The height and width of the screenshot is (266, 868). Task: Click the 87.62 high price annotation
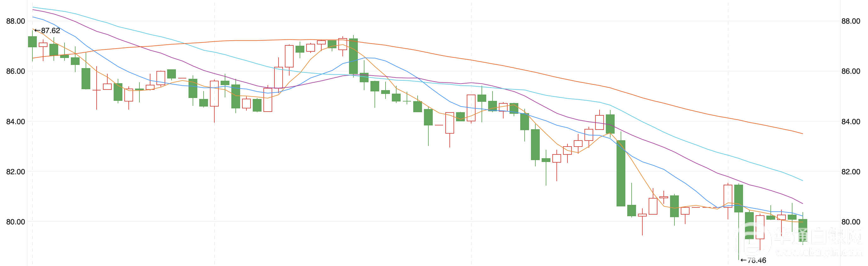pos(48,30)
